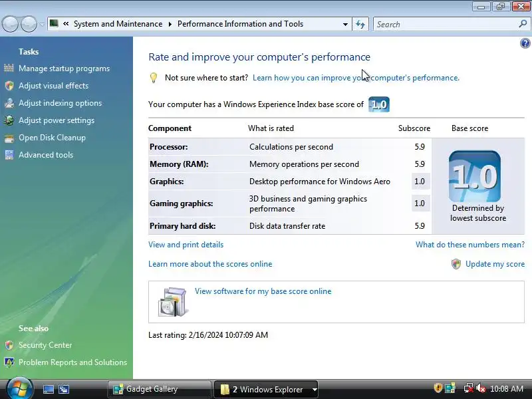Viewport: 532px width, 399px height.
Task: Click the Search input field
Action: pyautogui.click(x=446, y=25)
